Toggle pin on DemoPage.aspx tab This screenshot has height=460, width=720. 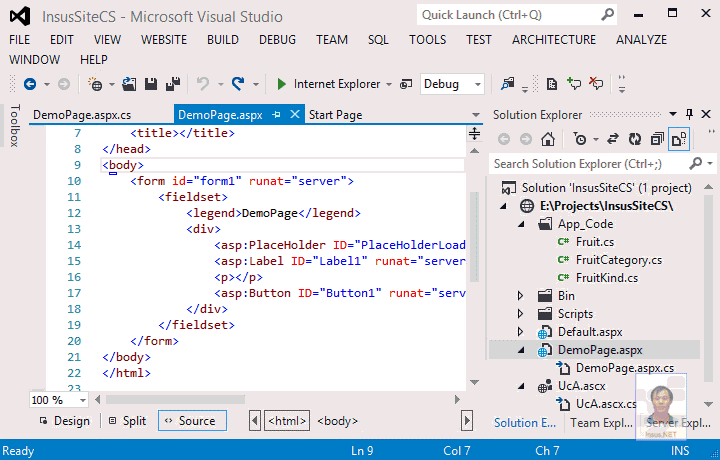click(276, 114)
